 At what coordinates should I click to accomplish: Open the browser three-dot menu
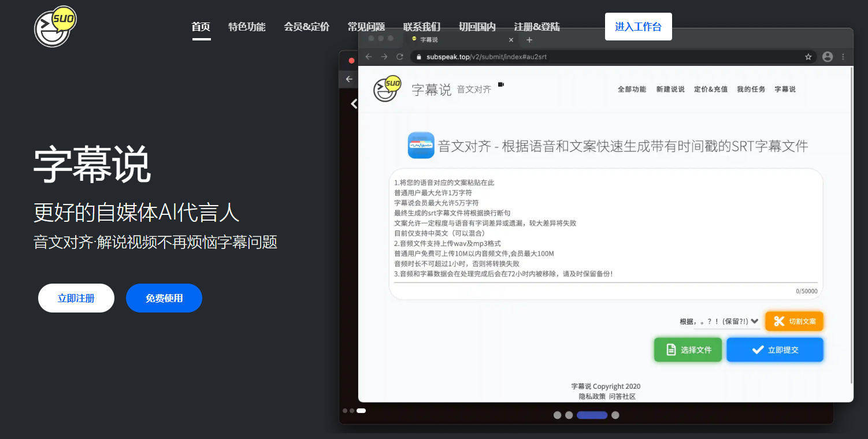click(843, 57)
